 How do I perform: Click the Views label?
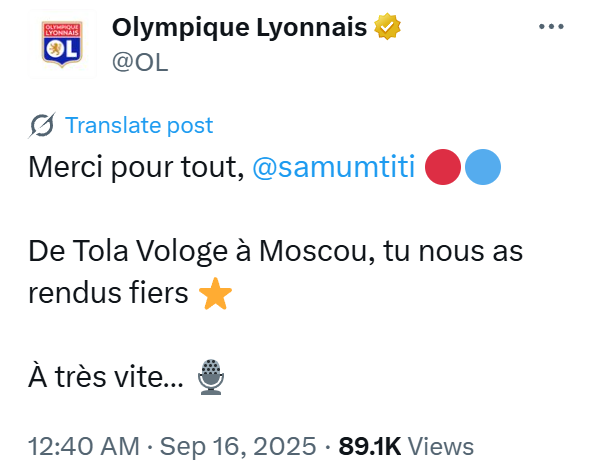tap(441, 447)
